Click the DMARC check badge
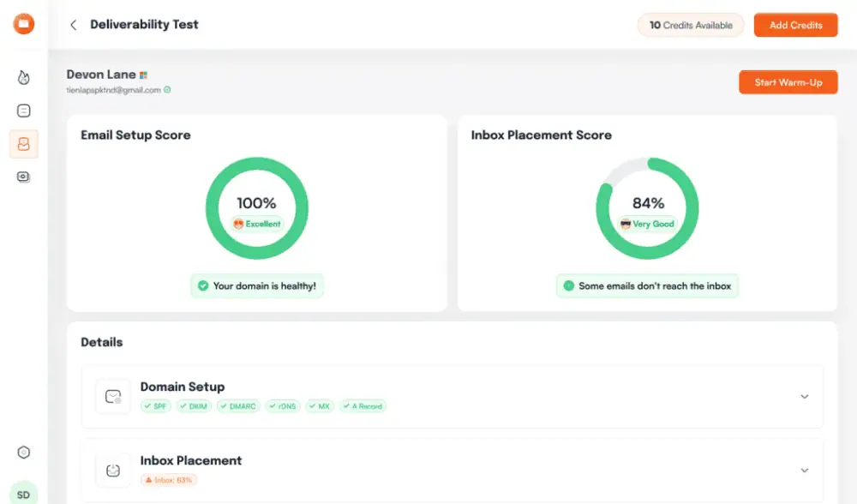Image resolution: width=857 pixels, height=504 pixels. tap(238, 406)
